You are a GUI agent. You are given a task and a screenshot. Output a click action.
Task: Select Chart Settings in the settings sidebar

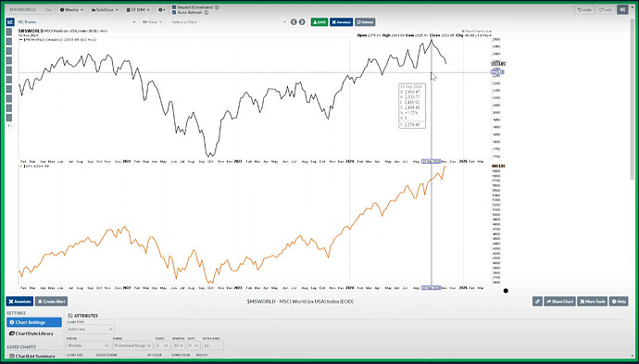pos(34,322)
